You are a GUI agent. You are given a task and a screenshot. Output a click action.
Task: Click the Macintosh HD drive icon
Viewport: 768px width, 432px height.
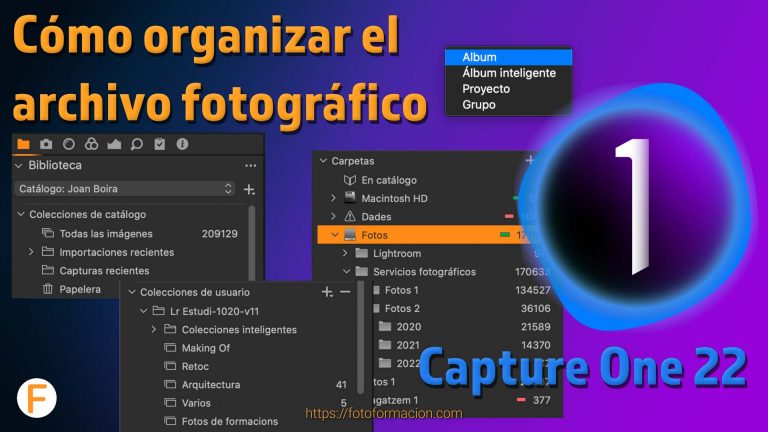click(x=349, y=198)
